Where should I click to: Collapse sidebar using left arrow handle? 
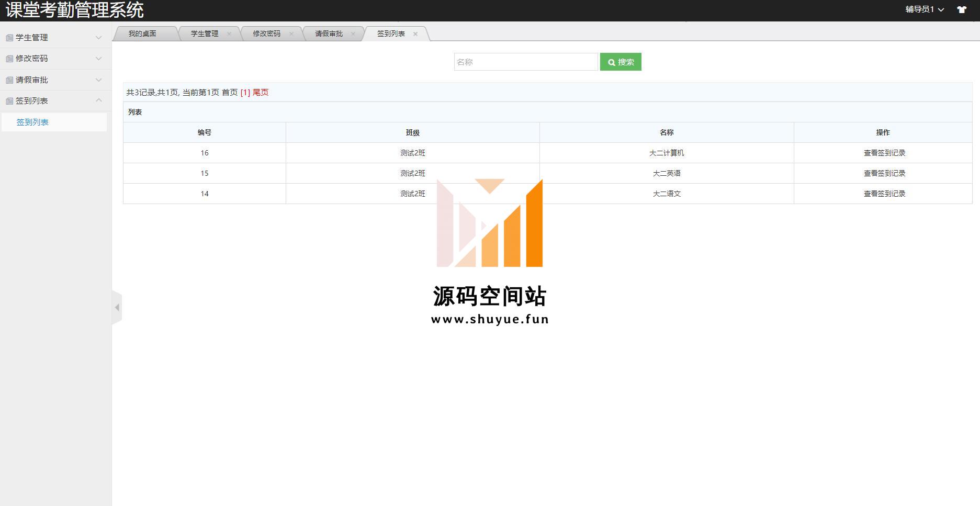tap(117, 308)
